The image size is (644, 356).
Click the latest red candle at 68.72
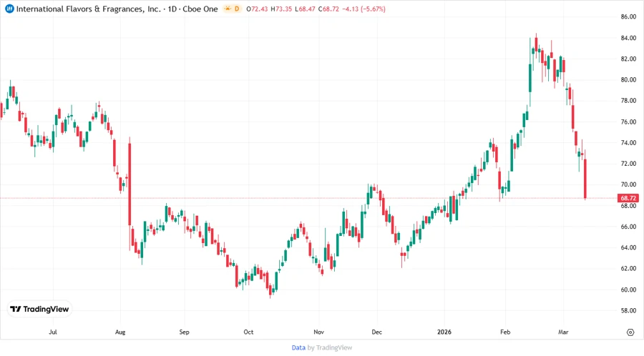click(585, 179)
